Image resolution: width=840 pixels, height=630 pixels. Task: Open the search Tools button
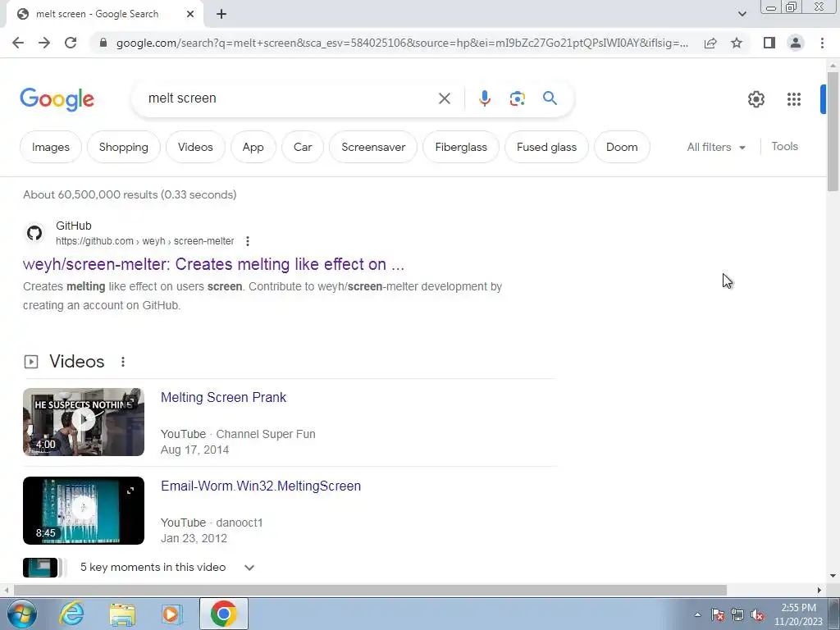[784, 147]
